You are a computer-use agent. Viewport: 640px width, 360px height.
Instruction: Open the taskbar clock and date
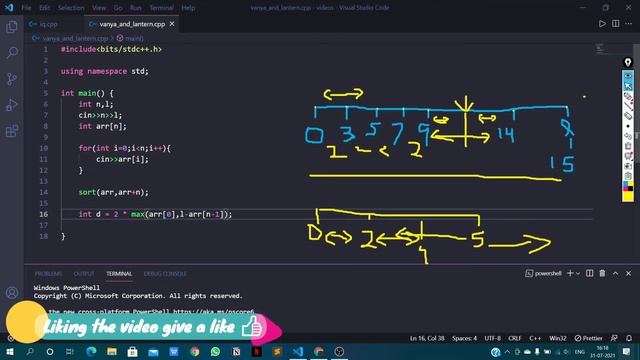(x=602, y=351)
